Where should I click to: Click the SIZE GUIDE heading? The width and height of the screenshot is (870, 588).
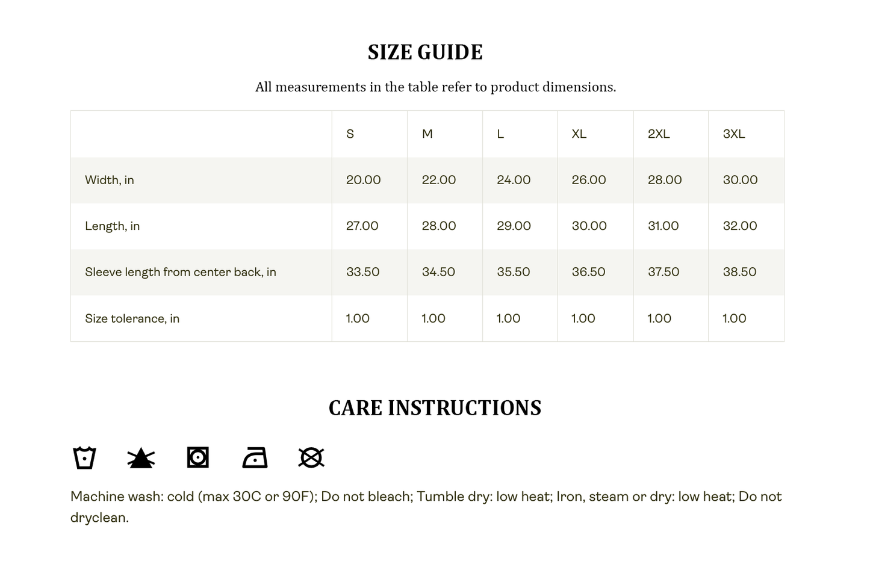point(425,52)
